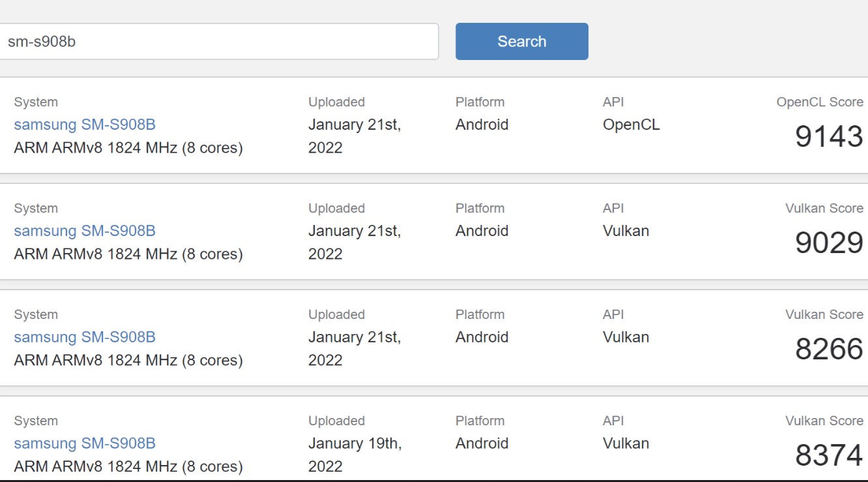The height and width of the screenshot is (482, 868).
Task: Click the OpenCL value under API
Action: (631, 125)
